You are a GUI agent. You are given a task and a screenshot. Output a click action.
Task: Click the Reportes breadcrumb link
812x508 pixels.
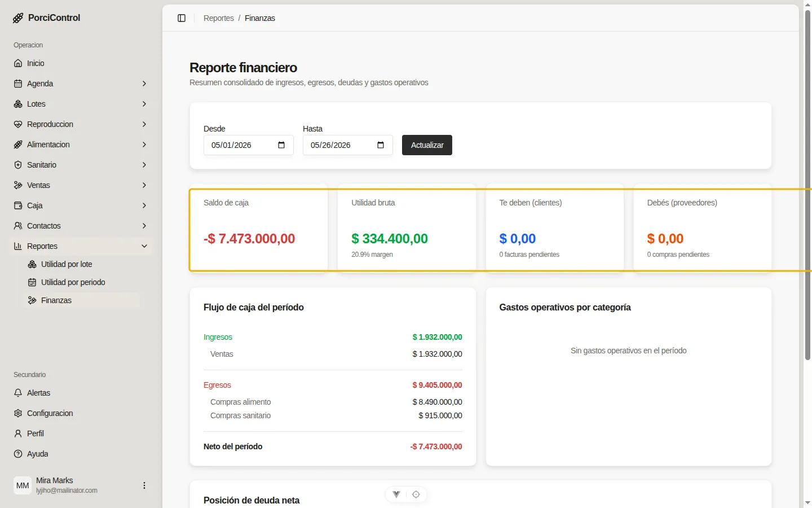click(219, 18)
